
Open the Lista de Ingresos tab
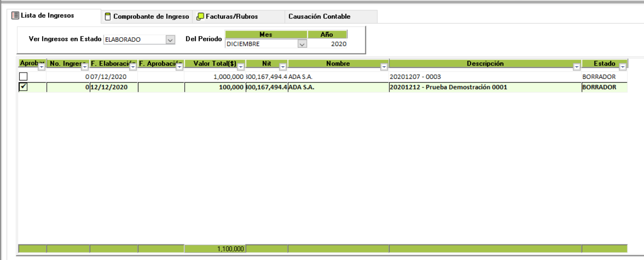[47, 16]
